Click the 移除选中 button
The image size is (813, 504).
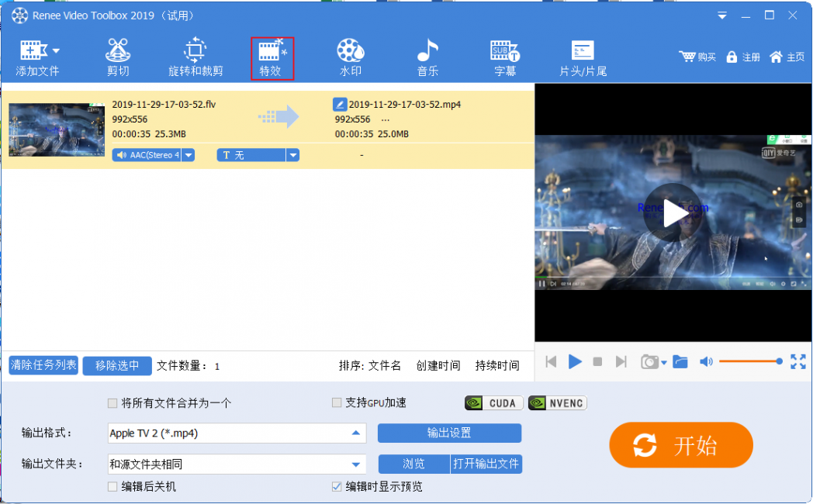[117, 366]
